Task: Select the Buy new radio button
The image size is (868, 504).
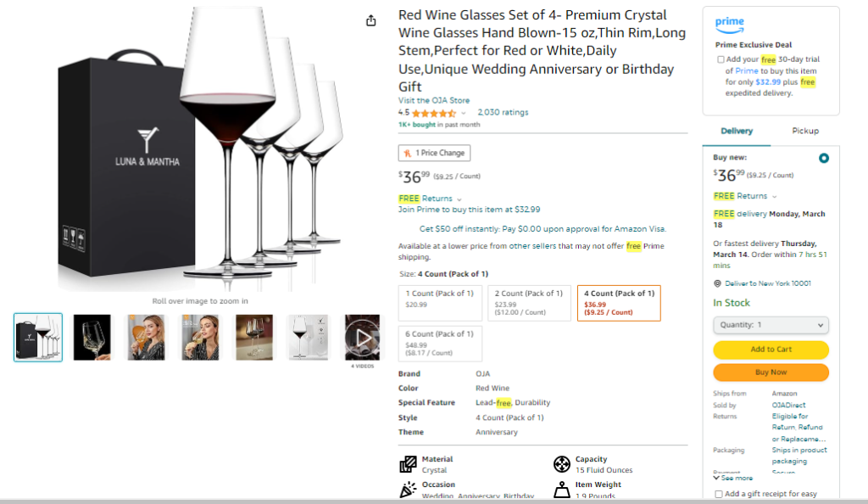Action: pos(824,158)
